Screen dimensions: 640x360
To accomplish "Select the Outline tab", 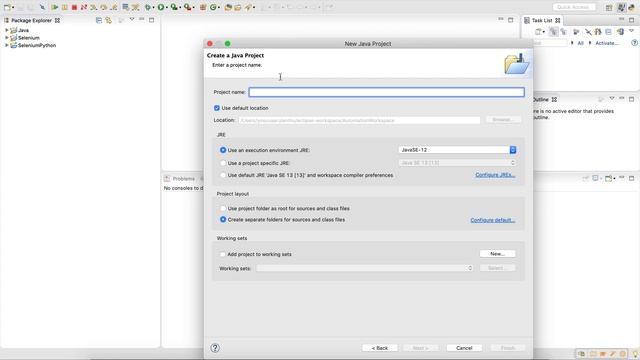I will 544,100.
